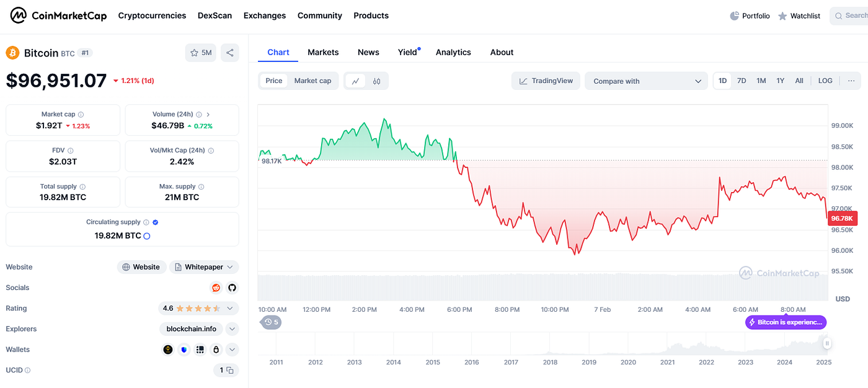Click the Volume (24h) arrow chevron
This screenshot has height=388, width=868.
pyautogui.click(x=208, y=115)
